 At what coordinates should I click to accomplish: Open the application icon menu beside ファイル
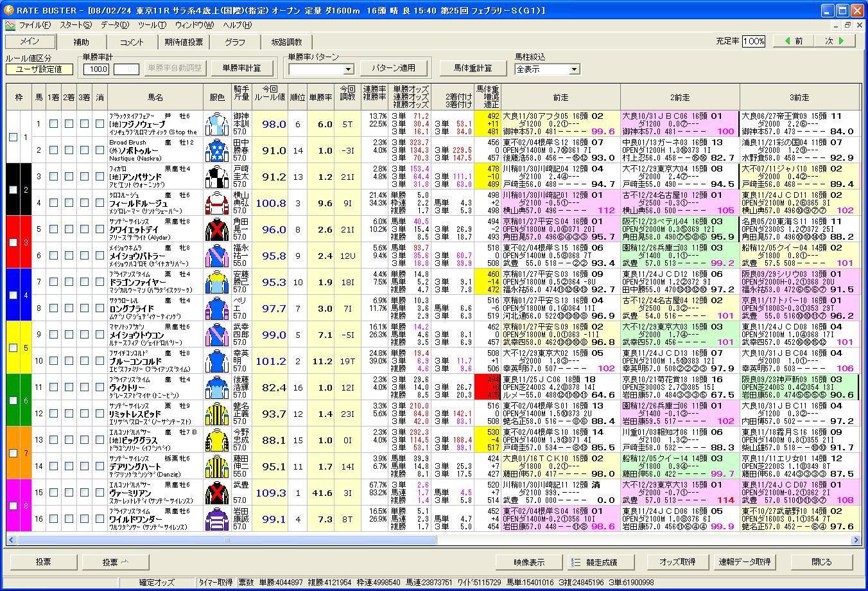(x=10, y=25)
